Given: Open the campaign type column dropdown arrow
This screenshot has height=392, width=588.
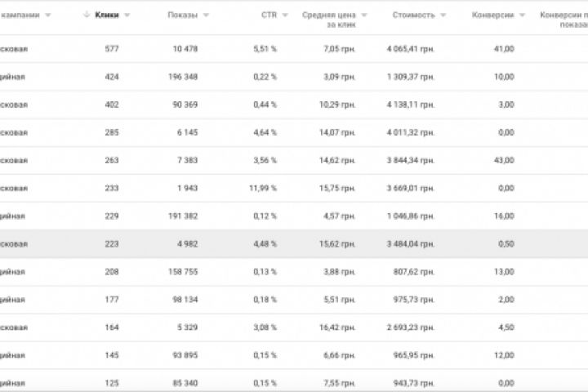Looking at the screenshot, I should pyautogui.click(x=47, y=16).
